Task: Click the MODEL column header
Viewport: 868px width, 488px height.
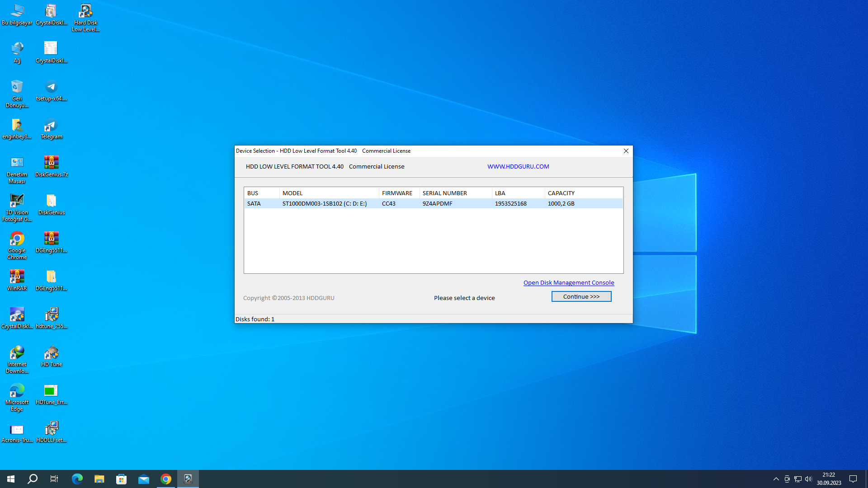Action: 328,193
